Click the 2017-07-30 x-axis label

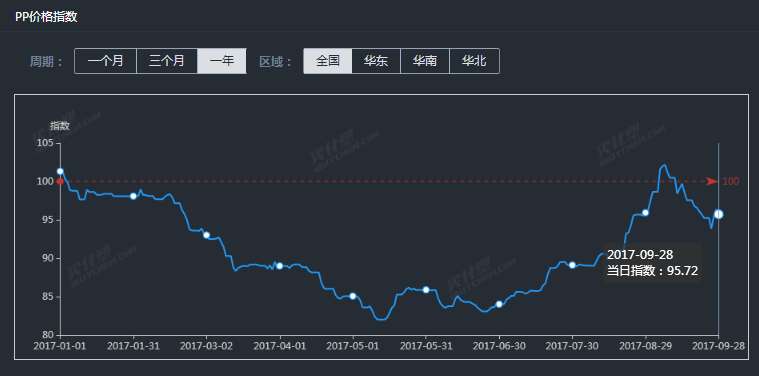coord(572,346)
